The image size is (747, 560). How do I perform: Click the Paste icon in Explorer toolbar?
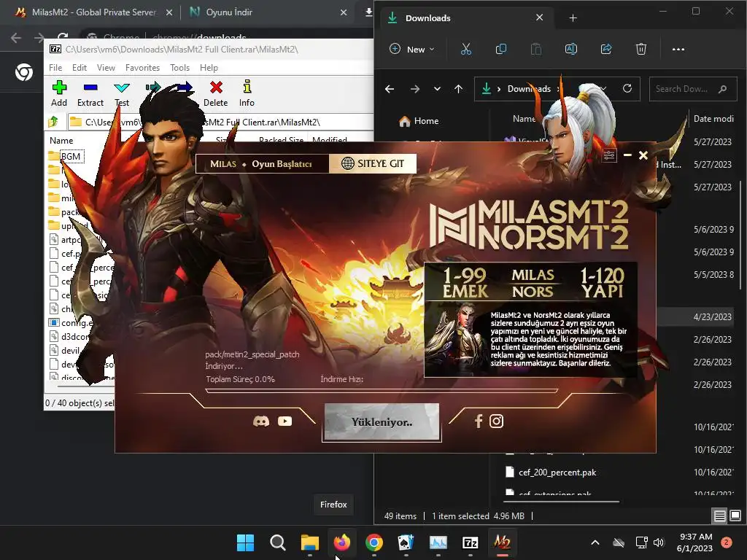click(536, 49)
